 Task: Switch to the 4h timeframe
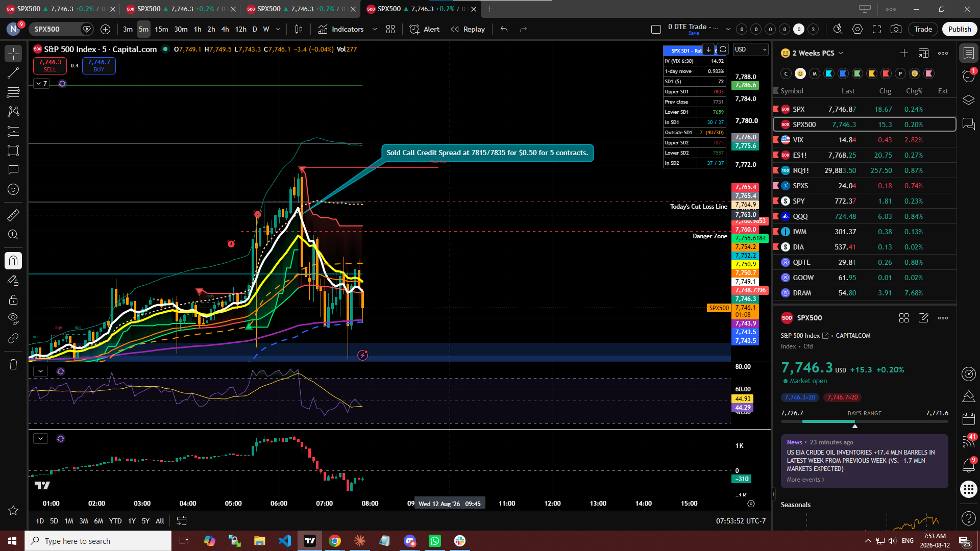click(x=225, y=30)
